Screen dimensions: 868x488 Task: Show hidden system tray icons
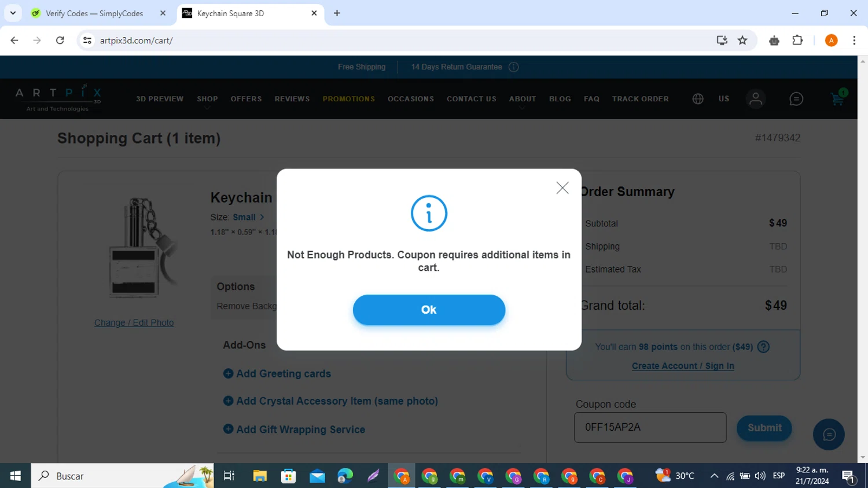click(x=714, y=476)
